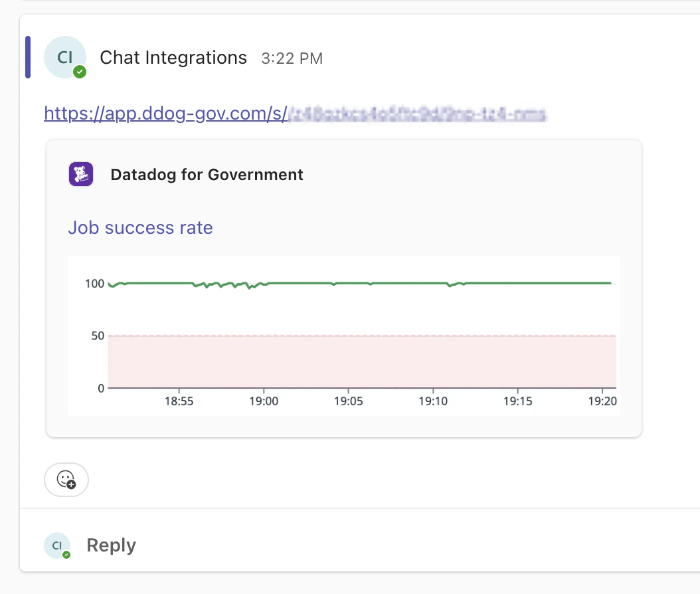Click the 3:22 PM message timestamp

click(292, 58)
